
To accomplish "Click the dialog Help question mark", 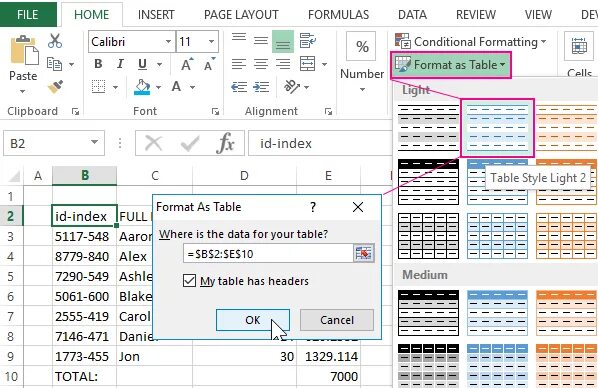I will [313, 207].
